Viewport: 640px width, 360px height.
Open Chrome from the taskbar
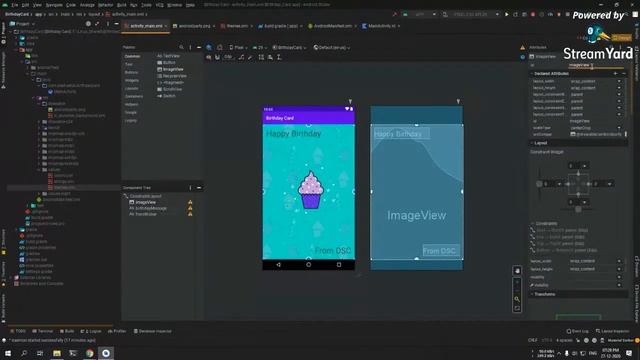[x=89, y=353]
